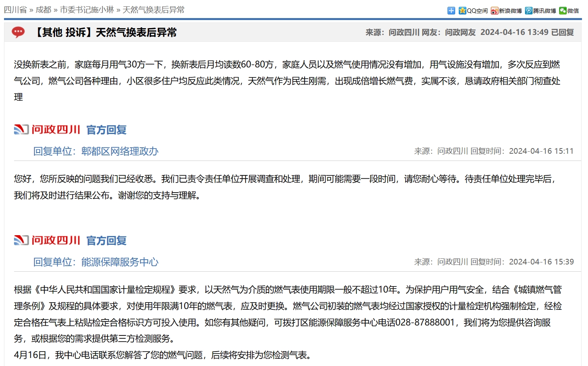Screen dimensions: 588x366
Task: Click 回复单位：郫都区网络理政办
Action: tap(96, 151)
